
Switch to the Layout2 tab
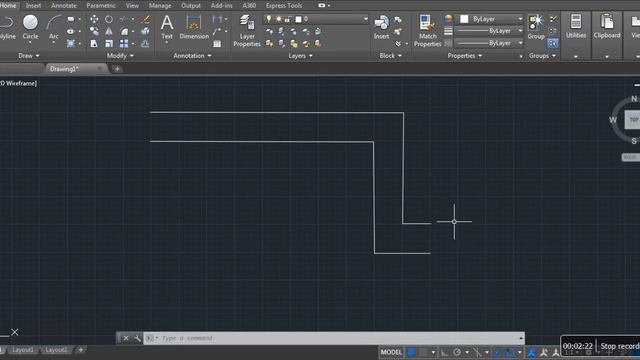(56, 350)
